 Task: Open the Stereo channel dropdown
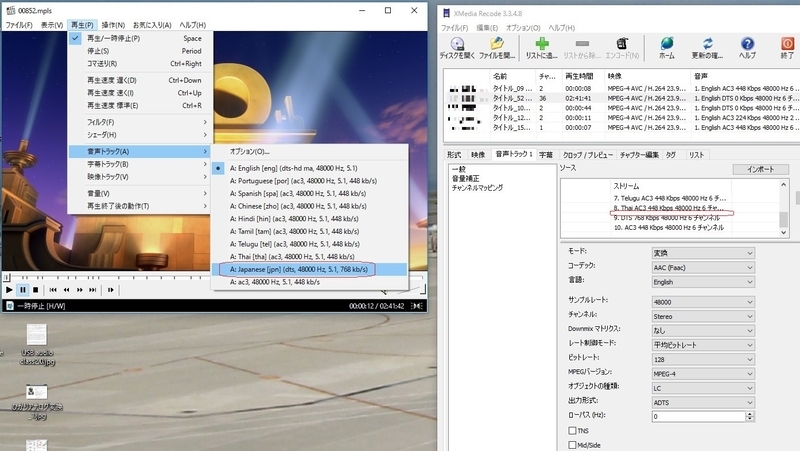point(703,316)
